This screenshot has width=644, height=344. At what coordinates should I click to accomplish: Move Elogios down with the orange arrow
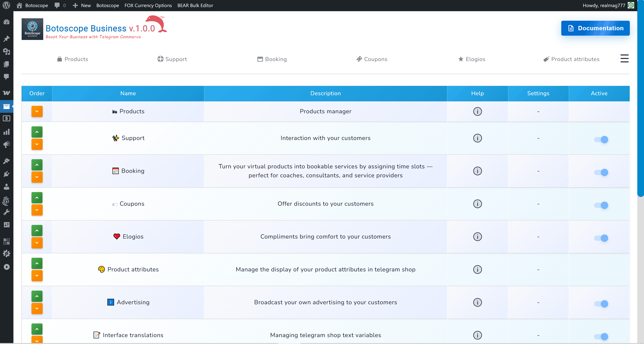click(37, 243)
